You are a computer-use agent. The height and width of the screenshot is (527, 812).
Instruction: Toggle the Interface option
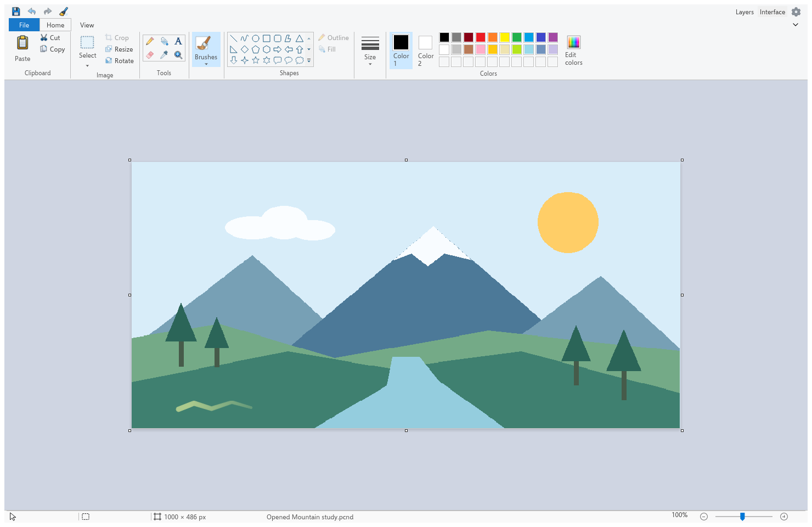(x=772, y=12)
